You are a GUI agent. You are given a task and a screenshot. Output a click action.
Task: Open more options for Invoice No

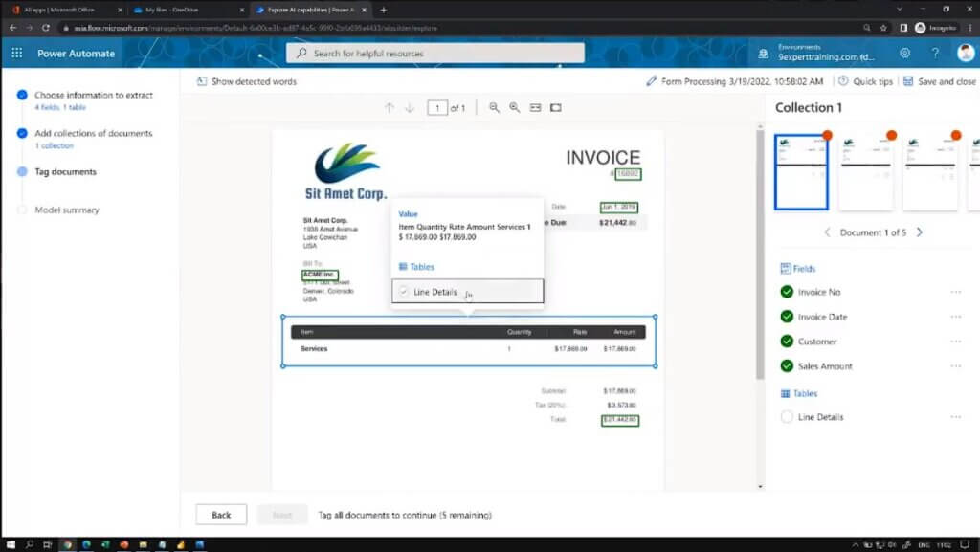click(x=956, y=292)
